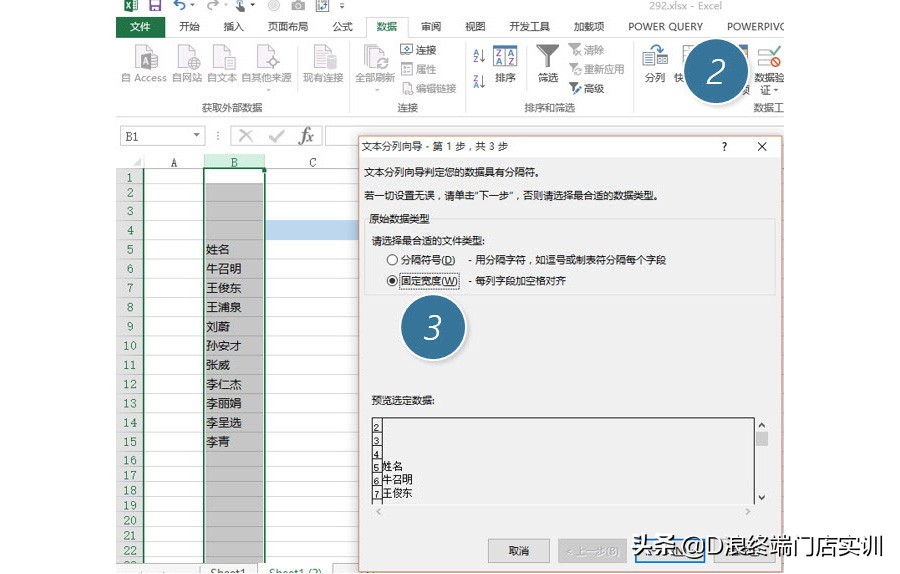Click Cancel (取消) in the wizard
The image size is (900, 574).
point(519,551)
